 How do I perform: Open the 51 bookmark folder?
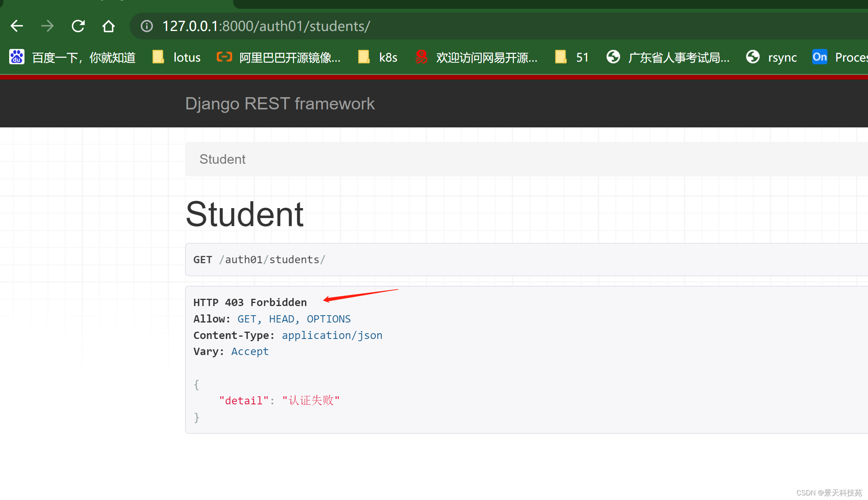[x=572, y=57]
